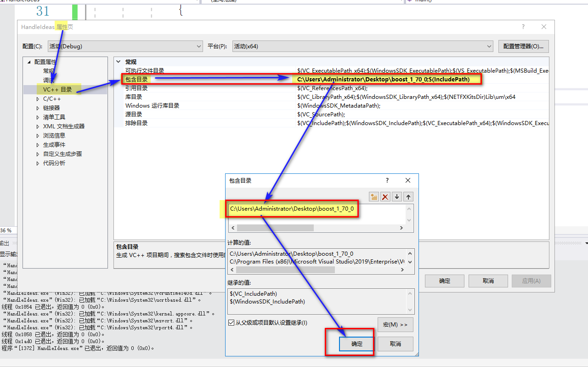Viewport: 588px width, 367px height.
Task: Close the HandleIdeas 属性页 window
Action: [544, 27]
